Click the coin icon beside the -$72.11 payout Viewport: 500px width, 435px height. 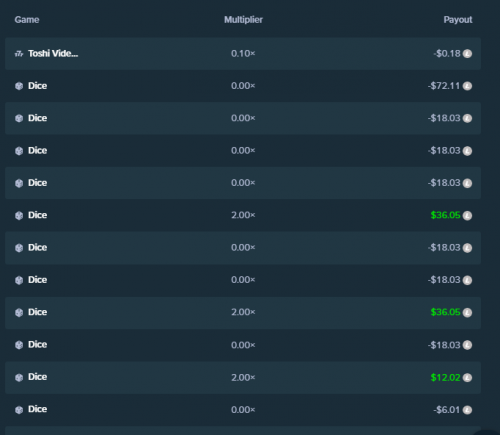(x=467, y=86)
